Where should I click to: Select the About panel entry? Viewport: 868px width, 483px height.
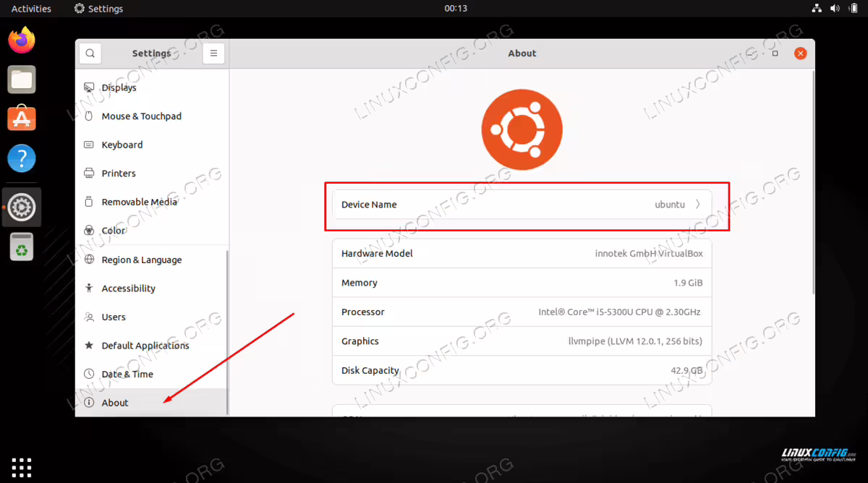[150, 403]
